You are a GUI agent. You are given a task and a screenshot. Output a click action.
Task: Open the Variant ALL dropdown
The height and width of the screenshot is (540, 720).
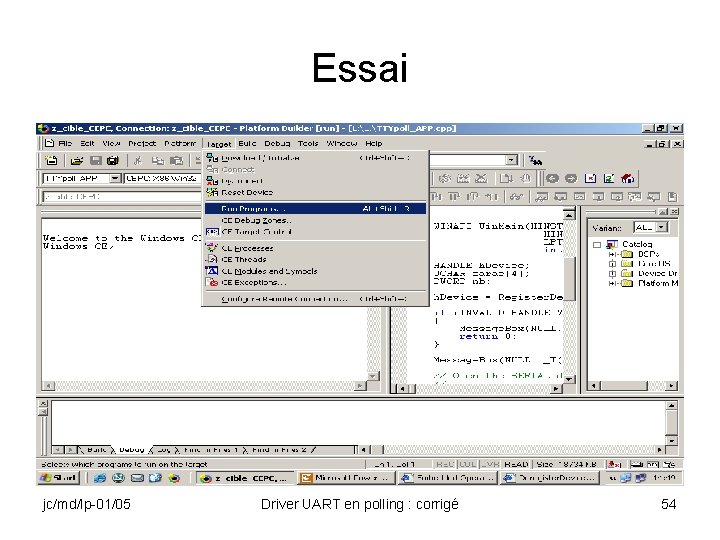(661, 227)
